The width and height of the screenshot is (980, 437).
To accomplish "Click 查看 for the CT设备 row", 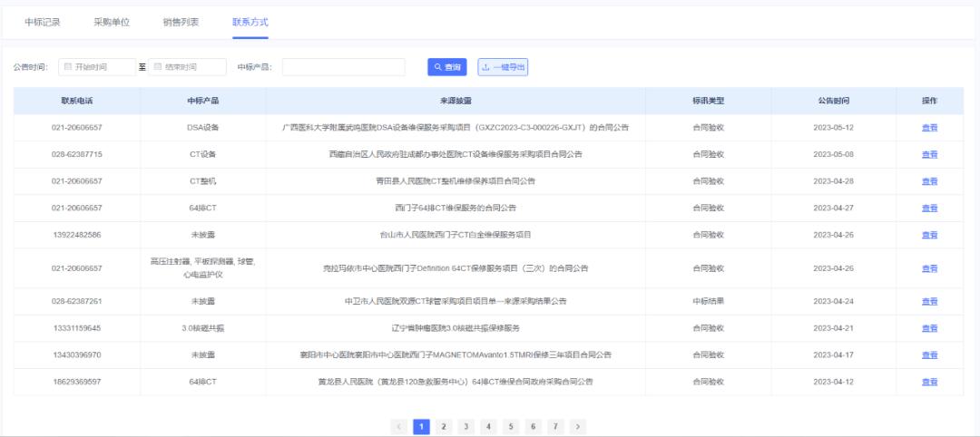I will (929, 154).
